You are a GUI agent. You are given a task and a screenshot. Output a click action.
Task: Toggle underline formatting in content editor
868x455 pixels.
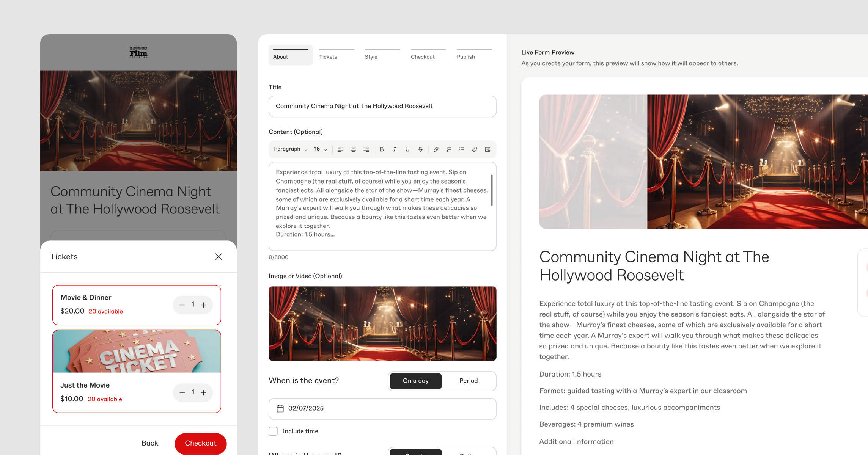(407, 149)
